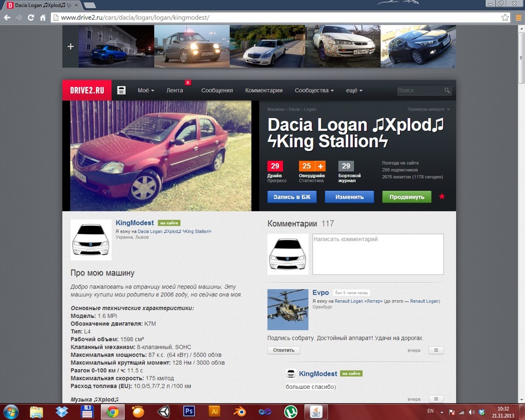Open the Windows Start button
The image size is (525, 420).
[11, 412]
